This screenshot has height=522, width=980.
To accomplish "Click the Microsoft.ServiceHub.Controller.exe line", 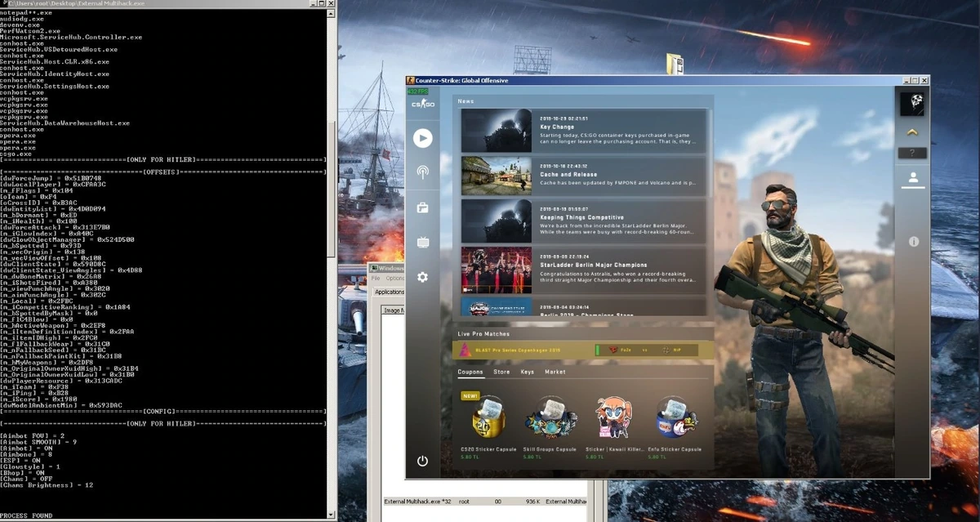I will (71, 37).
